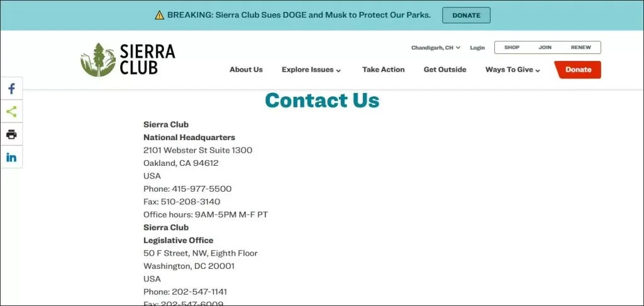This screenshot has height=306, width=644.
Task: Select the JOIN button
Action: (x=545, y=48)
